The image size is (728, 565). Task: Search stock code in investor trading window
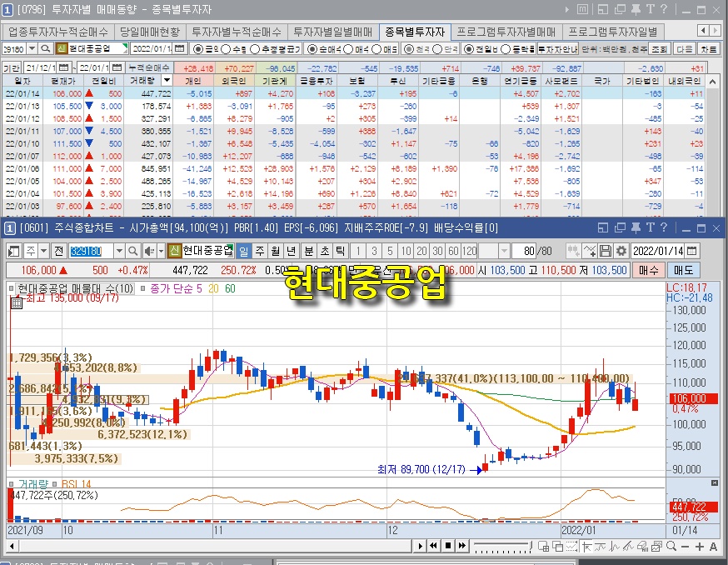(46, 48)
